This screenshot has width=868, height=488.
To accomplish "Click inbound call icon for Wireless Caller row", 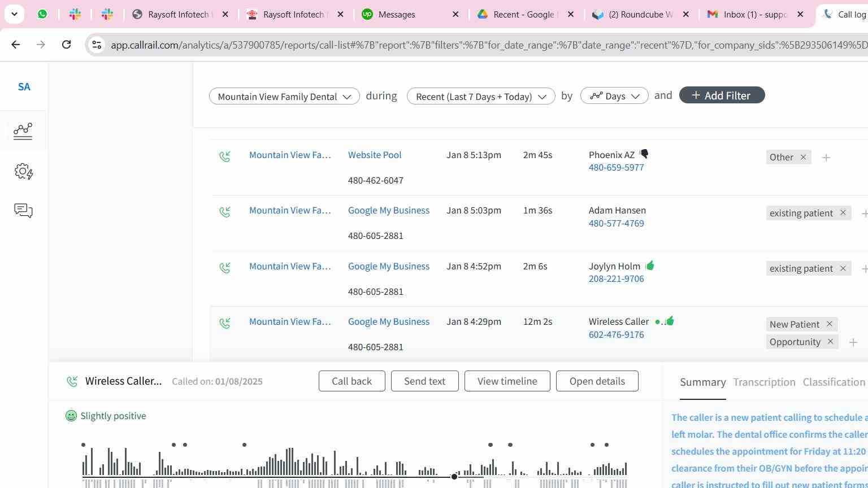I will (225, 323).
